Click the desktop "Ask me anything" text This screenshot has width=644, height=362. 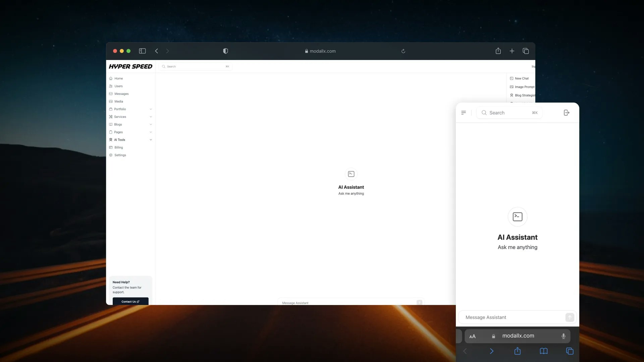[x=351, y=193]
